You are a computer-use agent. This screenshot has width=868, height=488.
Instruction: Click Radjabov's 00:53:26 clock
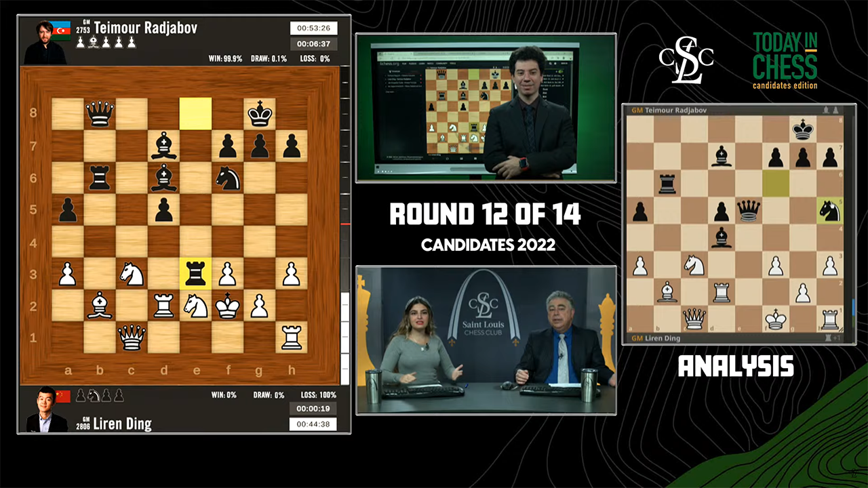313,28
